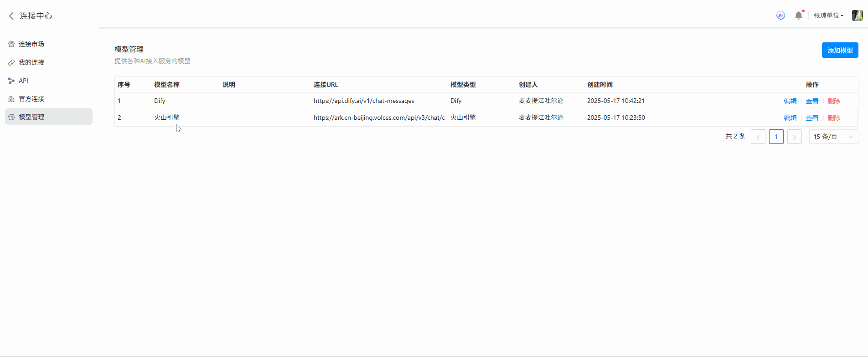This screenshot has height=357, width=868.
Task: Click the API sidebar icon
Action: (x=11, y=81)
